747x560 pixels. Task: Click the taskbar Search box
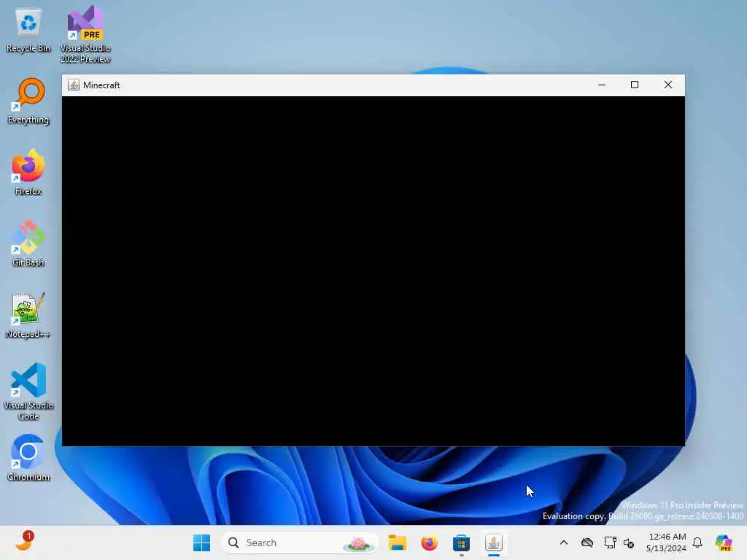point(299,542)
